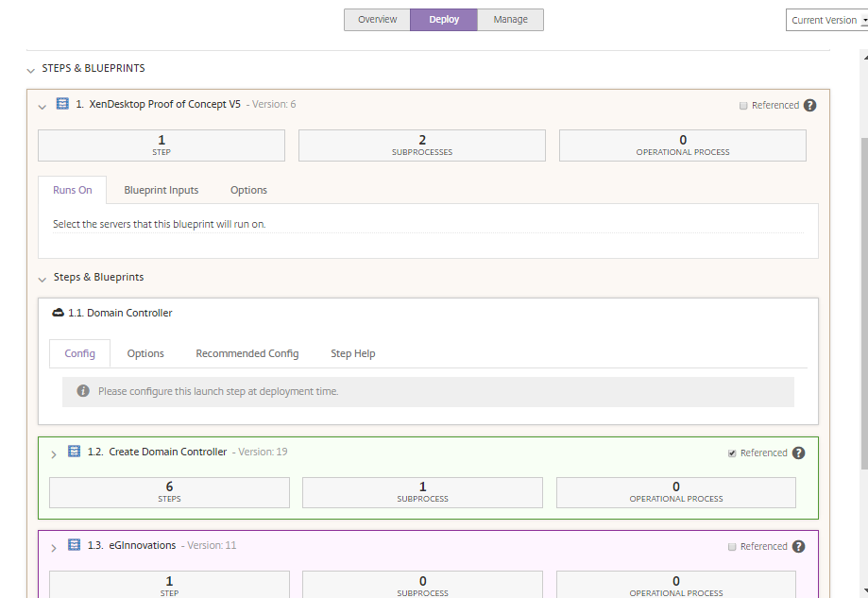Check Referenced box for eGInnovations
Viewport: 868px width, 598px height.
click(x=732, y=547)
